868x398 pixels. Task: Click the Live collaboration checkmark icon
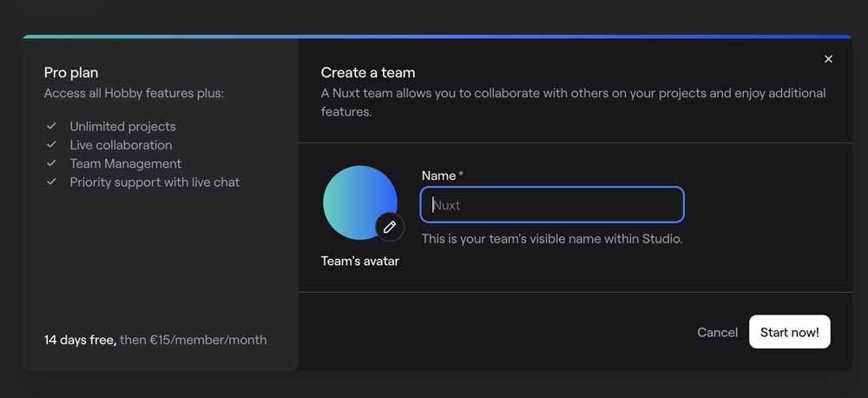click(51, 144)
